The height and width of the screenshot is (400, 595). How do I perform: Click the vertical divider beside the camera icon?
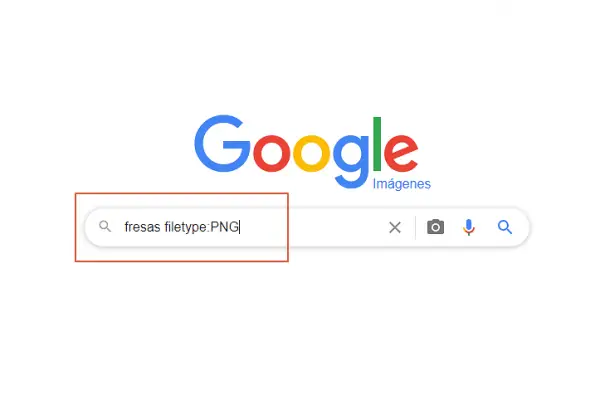pos(416,227)
